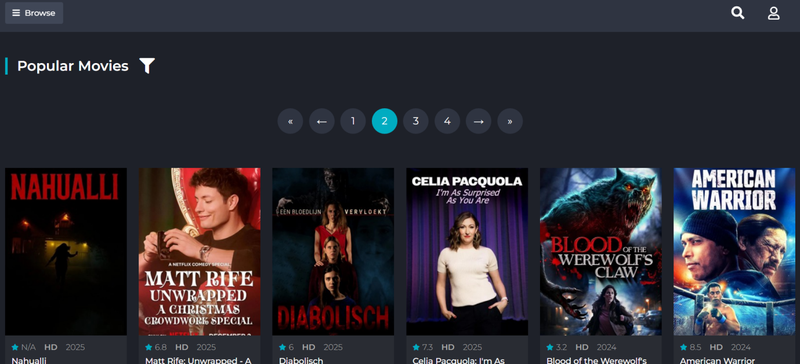Screen dimensions: 800x364
Task: Click the Matt Rife: Unwrapped title link
Action: tap(198, 360)
